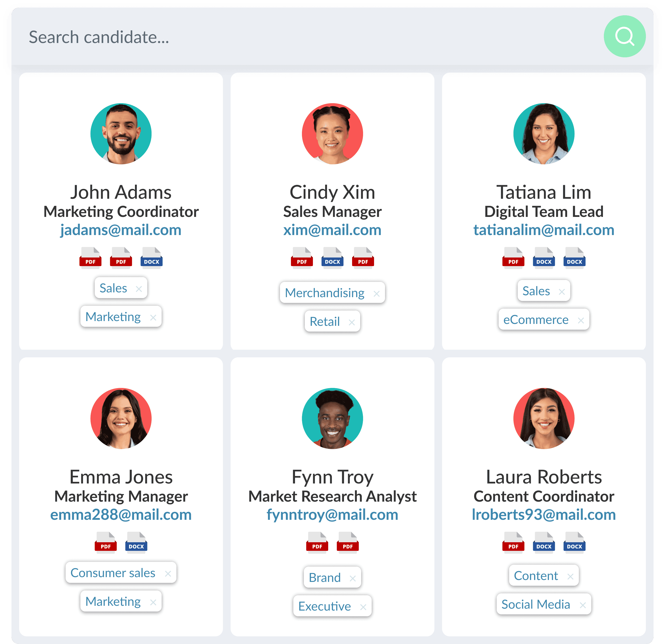
Task: Click Fynn Troy's profile photo
Action: tap(332, 418)
